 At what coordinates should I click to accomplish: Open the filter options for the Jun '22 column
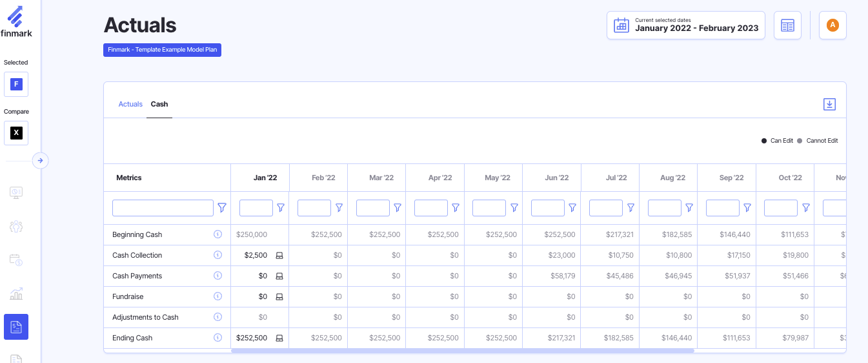tap(572, 208)
